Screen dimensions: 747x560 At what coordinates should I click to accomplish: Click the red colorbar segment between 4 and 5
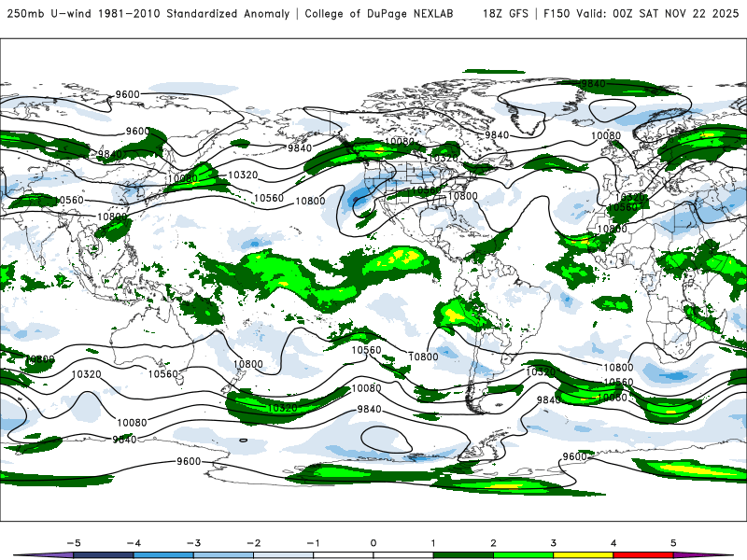click(x=643, y=555)
